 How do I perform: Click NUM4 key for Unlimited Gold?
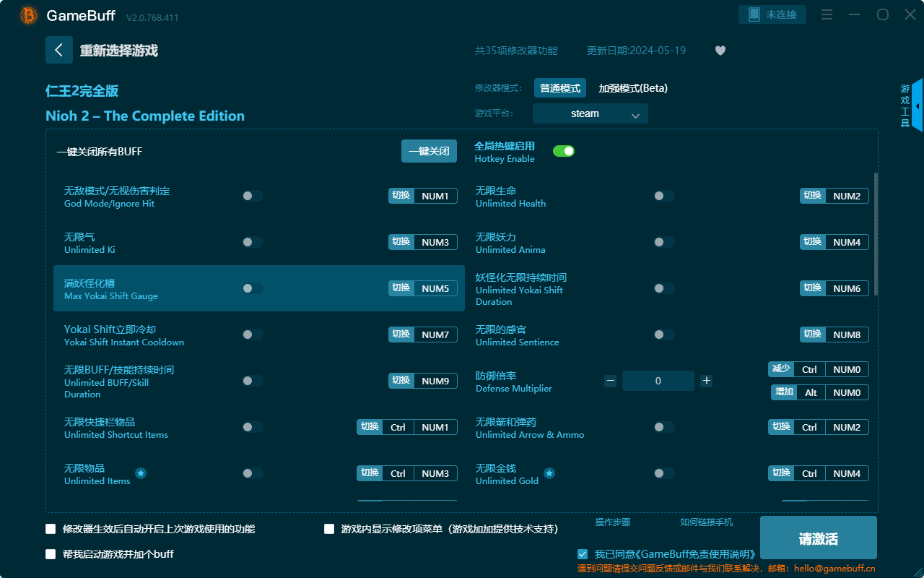pyautogui.click(x=847, y=473)
